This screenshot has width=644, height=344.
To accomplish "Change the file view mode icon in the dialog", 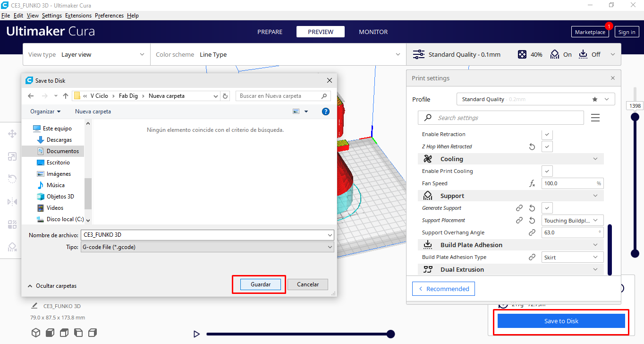I will click(296, 112).
